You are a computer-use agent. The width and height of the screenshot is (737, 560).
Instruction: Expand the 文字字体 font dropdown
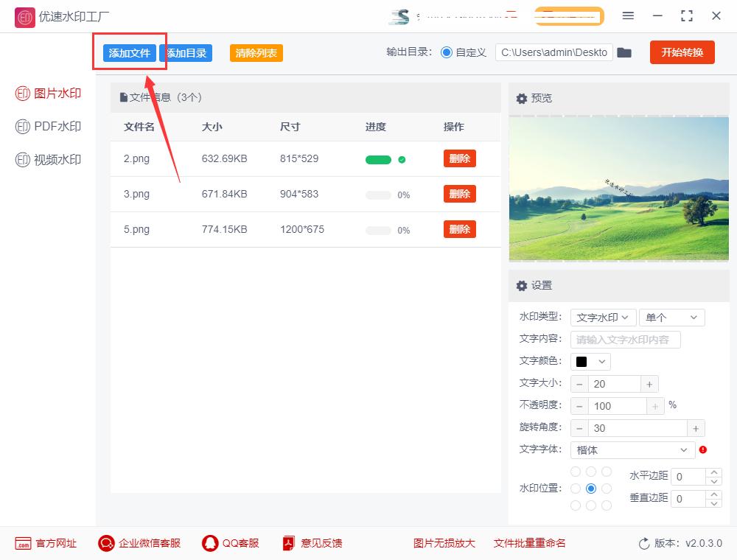click(x=632, y=450)
